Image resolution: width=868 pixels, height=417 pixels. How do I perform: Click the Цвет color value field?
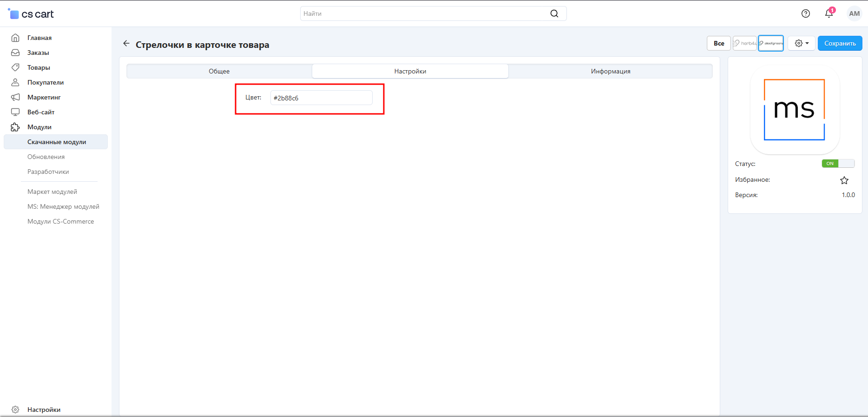[x=321, y=98]
